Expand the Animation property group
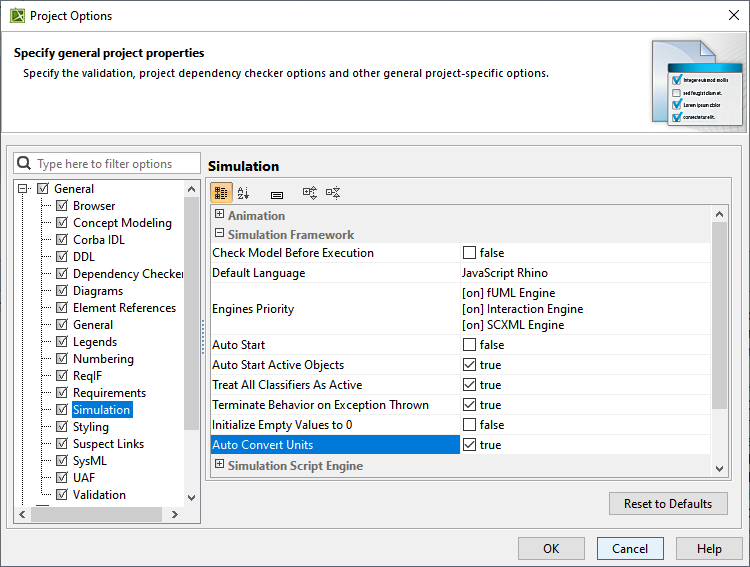 pos(219,215)
